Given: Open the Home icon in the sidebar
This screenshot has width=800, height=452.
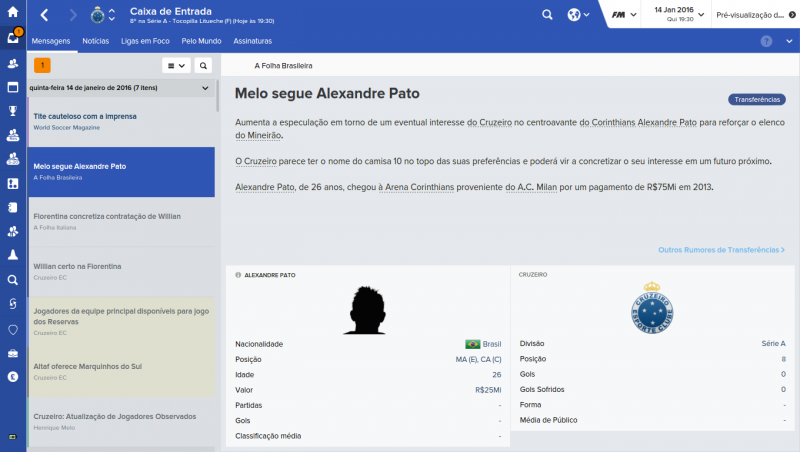Looking at the screenshot, I should pyautogui.click(x=13, y=14).
